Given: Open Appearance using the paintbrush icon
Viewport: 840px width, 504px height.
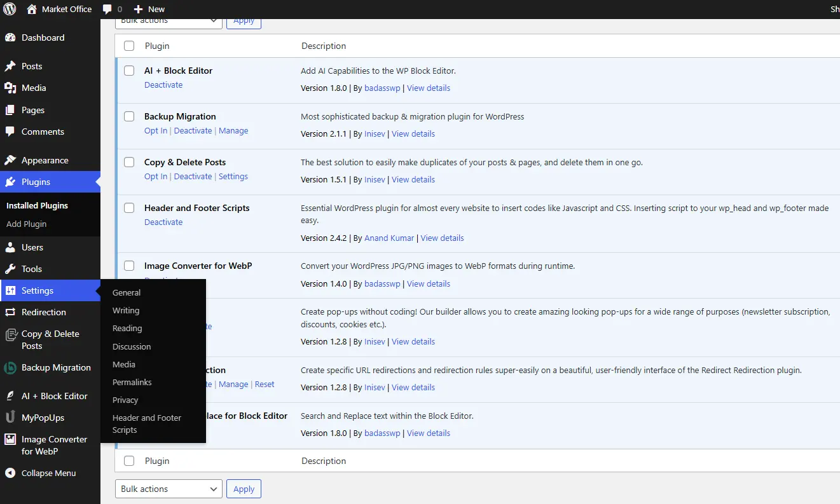Looking at the screenshot, I should pyautogui.click(x=10, y=160).
